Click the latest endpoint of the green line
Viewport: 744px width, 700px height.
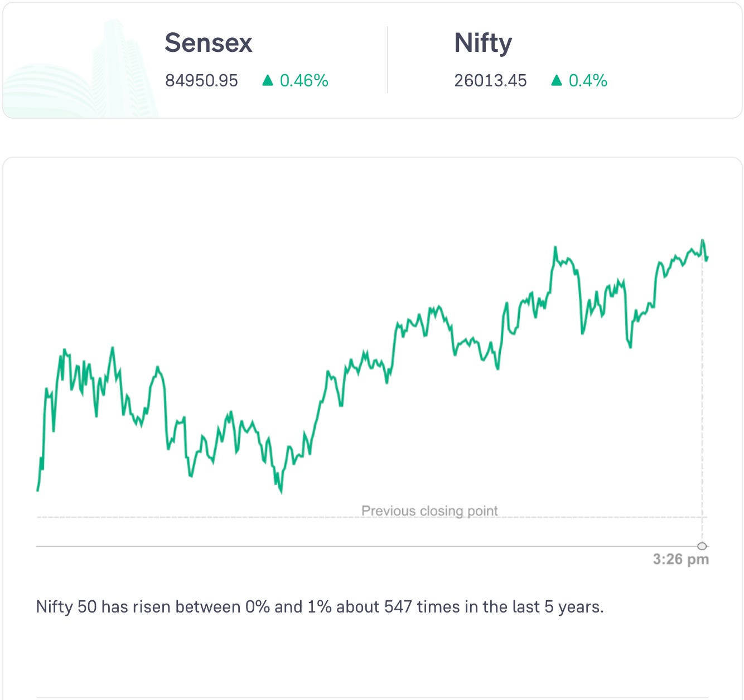707,257
